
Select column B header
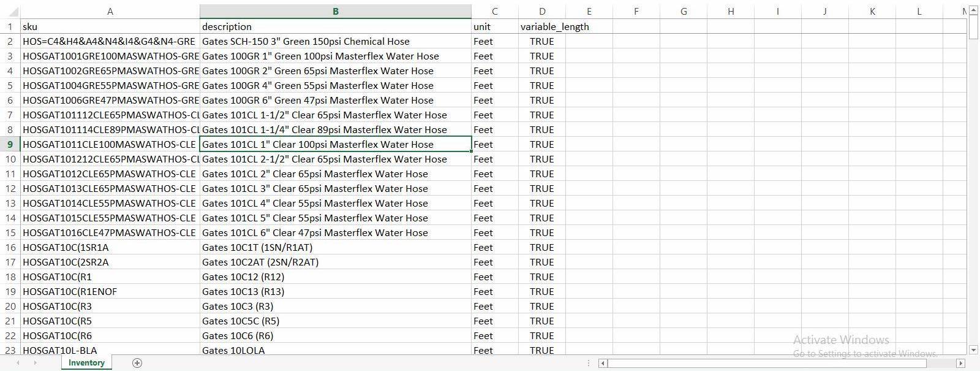click(x=335, y=12)
